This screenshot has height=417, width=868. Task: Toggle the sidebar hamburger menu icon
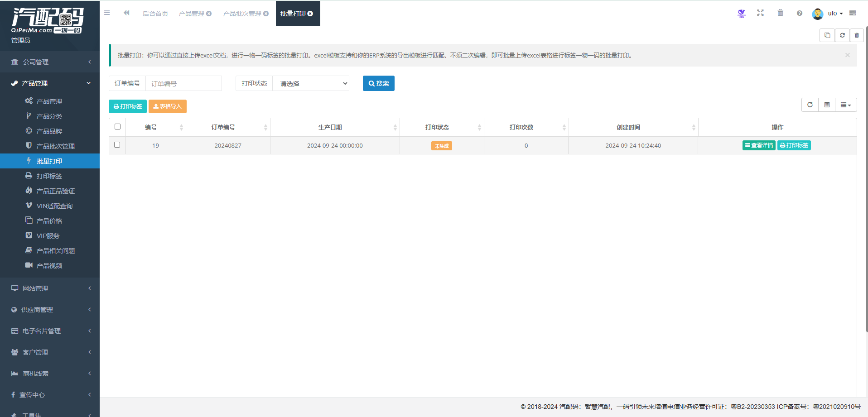(x=107, y=13)
